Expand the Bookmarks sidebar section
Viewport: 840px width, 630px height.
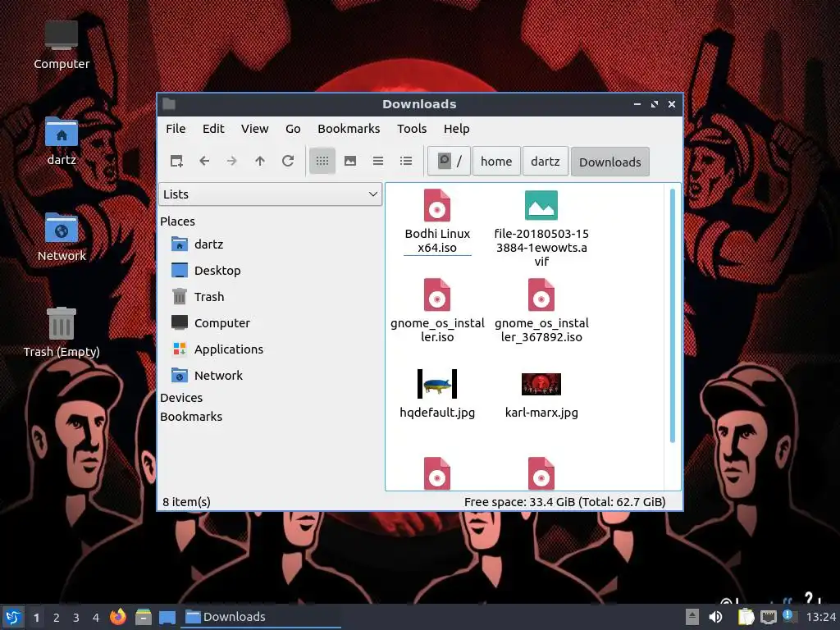pos(190,416)
